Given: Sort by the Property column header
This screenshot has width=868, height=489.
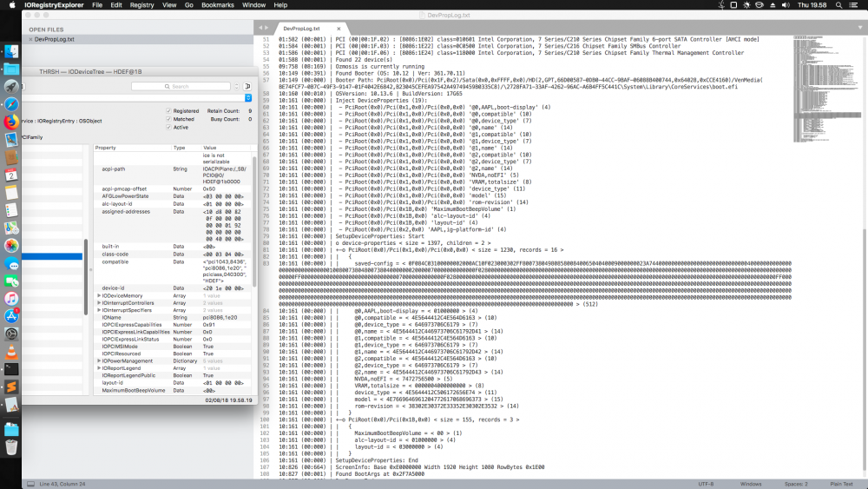Looking at the screenshot, I should point(132,148).
